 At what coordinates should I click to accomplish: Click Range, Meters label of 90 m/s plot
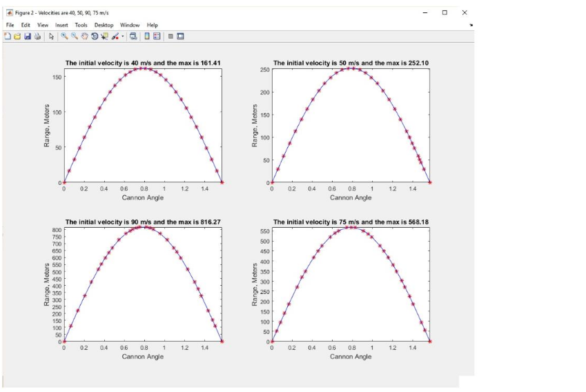(x=47, y=285)
